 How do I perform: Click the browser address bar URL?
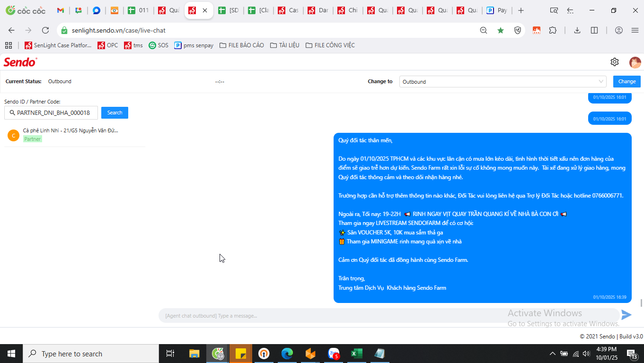point(119,30)
